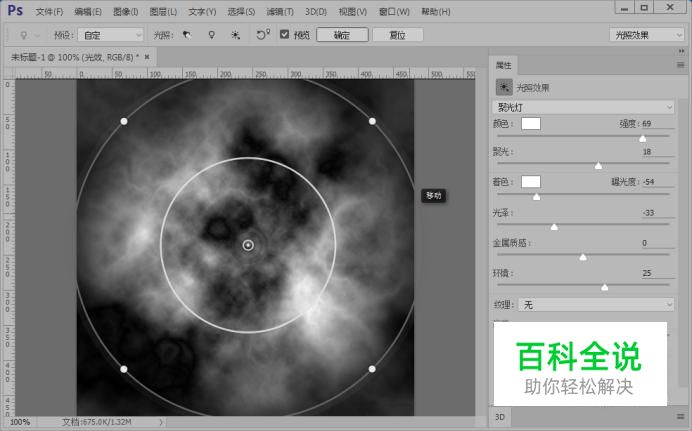Maximize the Photoshop window

(x=644, y=7)
